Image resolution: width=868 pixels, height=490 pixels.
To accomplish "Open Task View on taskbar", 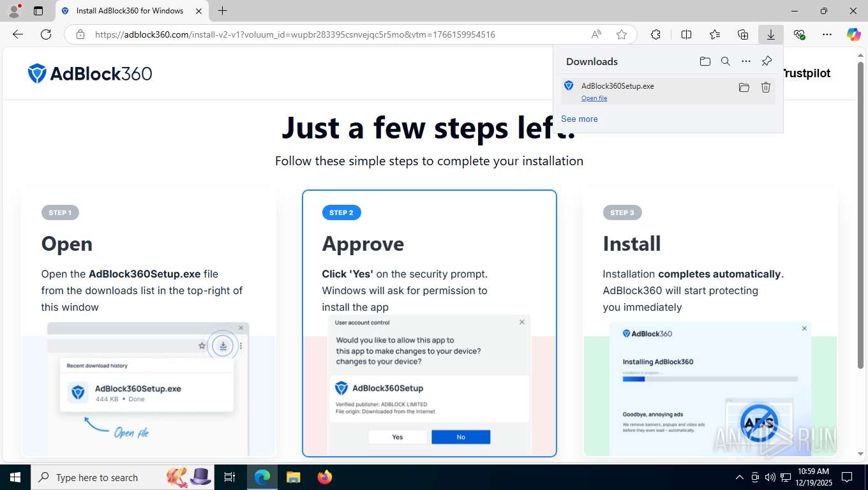I will pyautogui.click(x=230, y=477).
